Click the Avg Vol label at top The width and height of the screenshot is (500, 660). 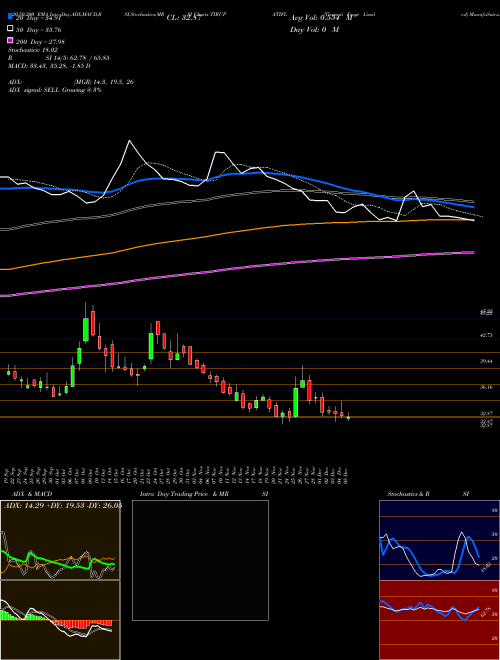[x=321, y=18]
